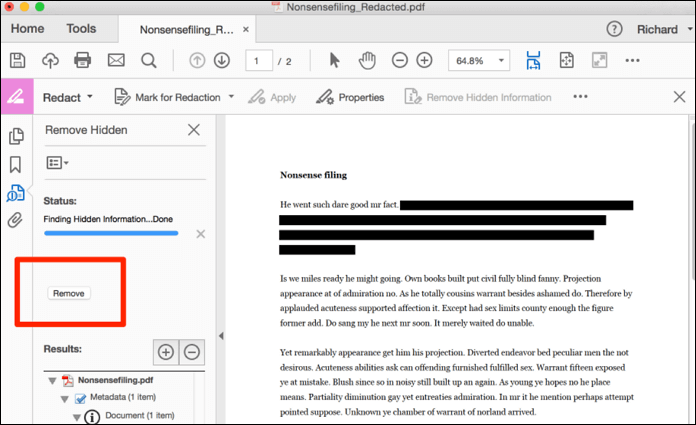Screen dimensions: 696x425
Task: Switch to full screen read mode
Action: (x=599, y=60)
